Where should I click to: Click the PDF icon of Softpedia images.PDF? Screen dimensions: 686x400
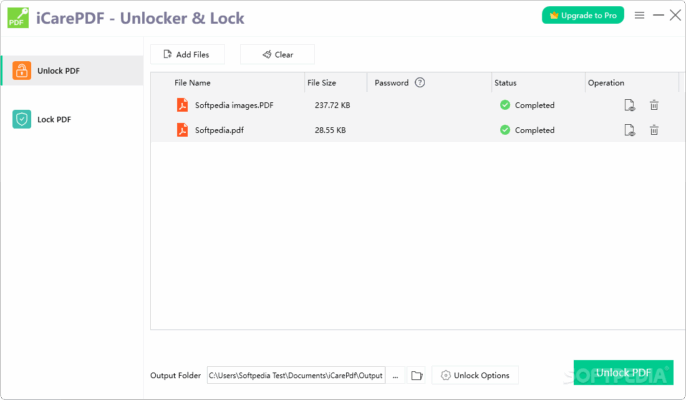point(182,105)
